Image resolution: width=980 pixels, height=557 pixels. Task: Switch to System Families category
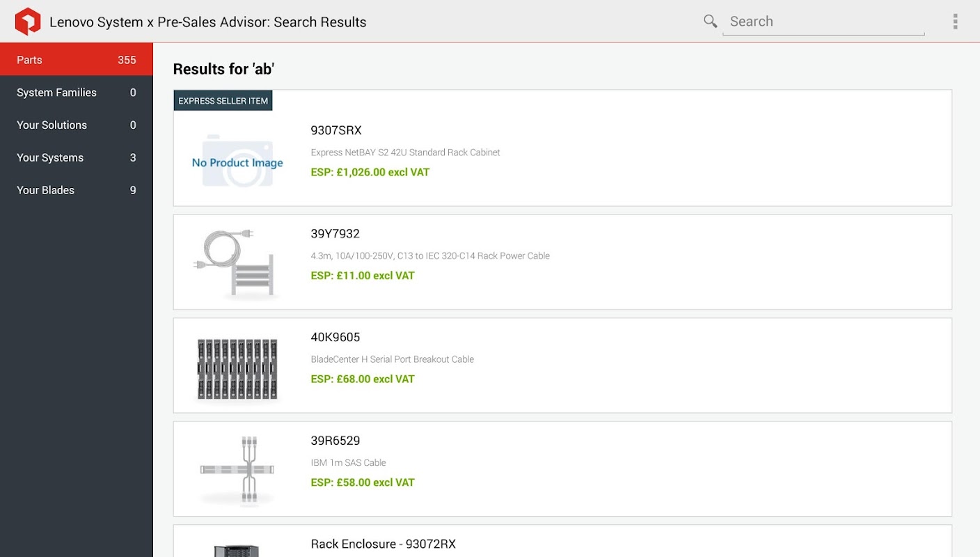[77, 93]
